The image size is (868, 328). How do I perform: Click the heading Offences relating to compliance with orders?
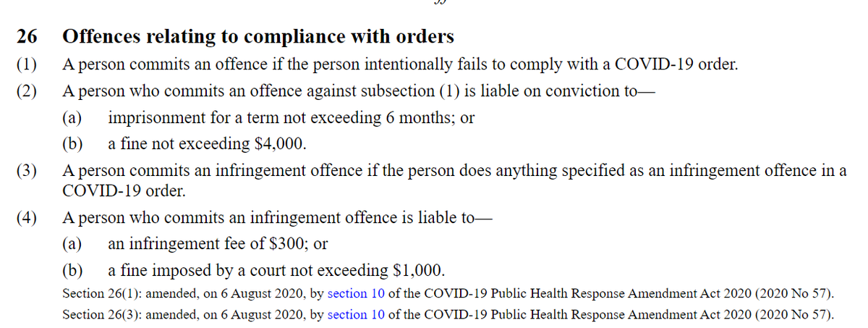(258, 36)
